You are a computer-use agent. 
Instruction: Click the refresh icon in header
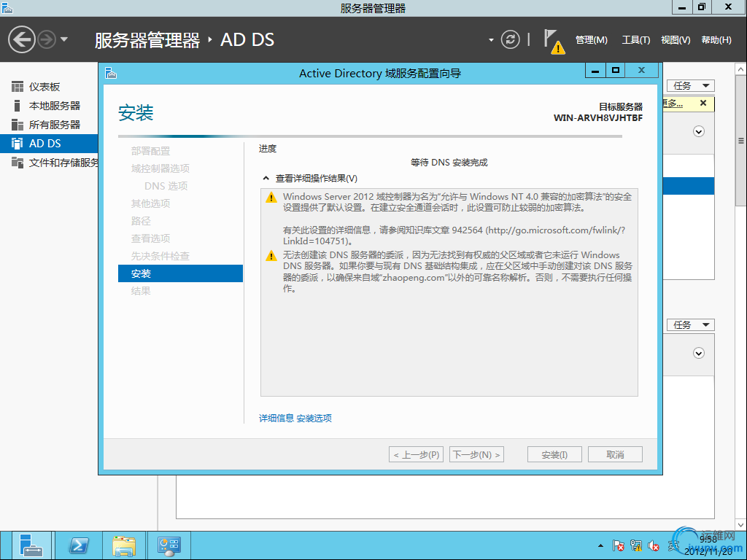511,39
